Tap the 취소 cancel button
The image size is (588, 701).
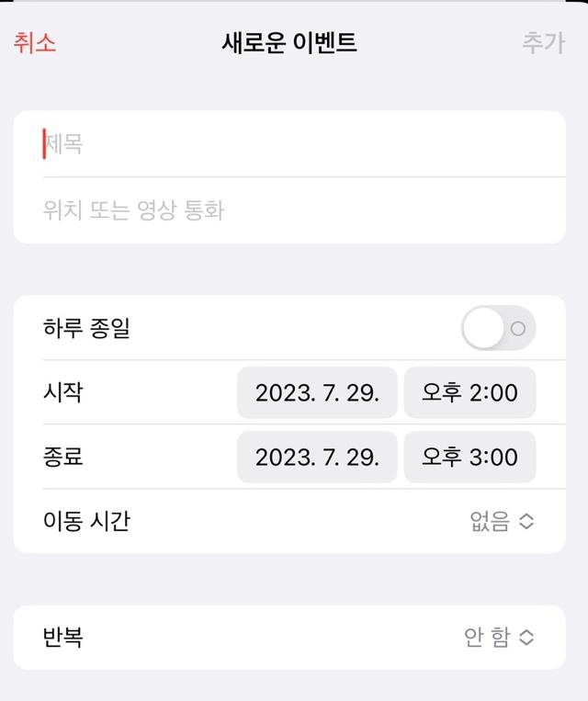(35, 43)
